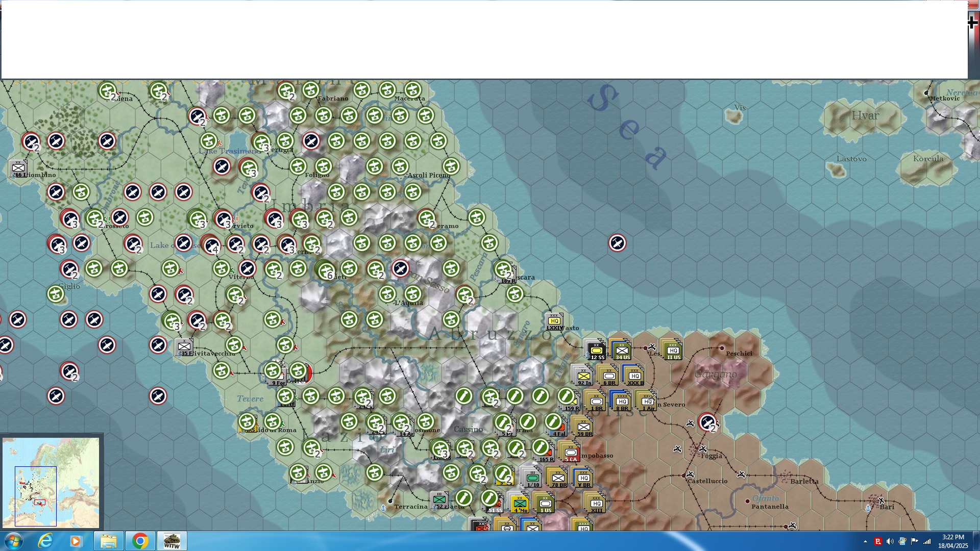The image size is (980, 551).
Task: Select the 752 z counter near Terracina
Action: click(439, 500)
